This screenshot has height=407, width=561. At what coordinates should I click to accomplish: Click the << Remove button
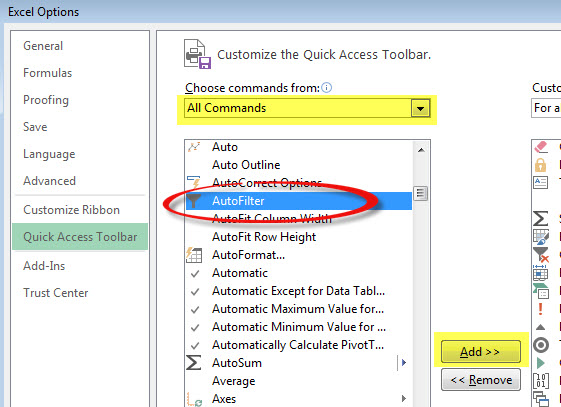480,379
